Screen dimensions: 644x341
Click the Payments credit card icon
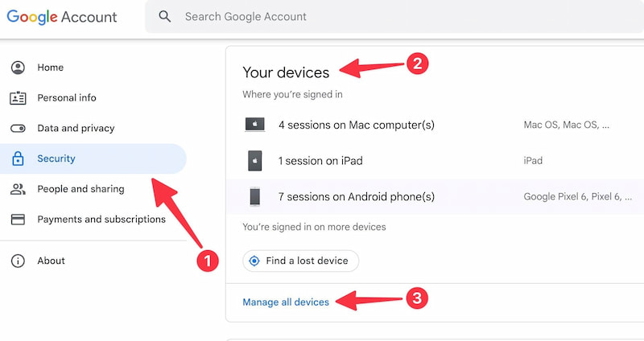18,220
